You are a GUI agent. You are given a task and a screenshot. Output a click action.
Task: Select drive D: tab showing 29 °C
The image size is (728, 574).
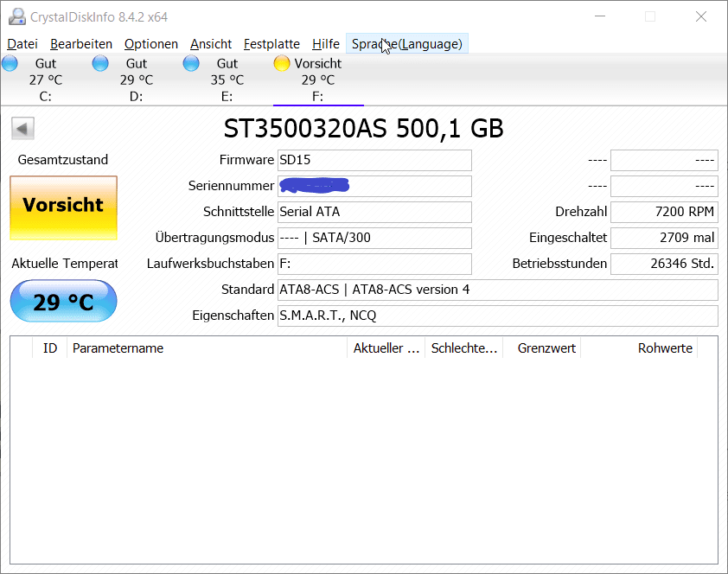(137, 80)
